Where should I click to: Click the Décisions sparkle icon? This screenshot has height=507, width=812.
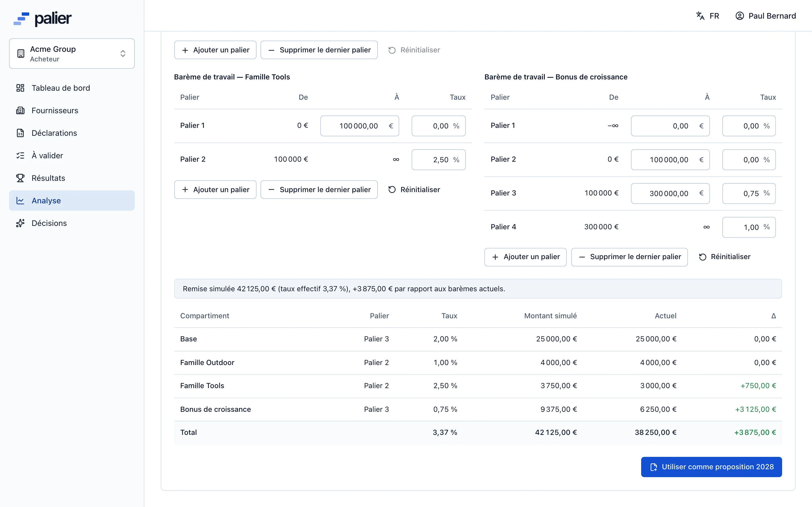(x=20, y=223)
